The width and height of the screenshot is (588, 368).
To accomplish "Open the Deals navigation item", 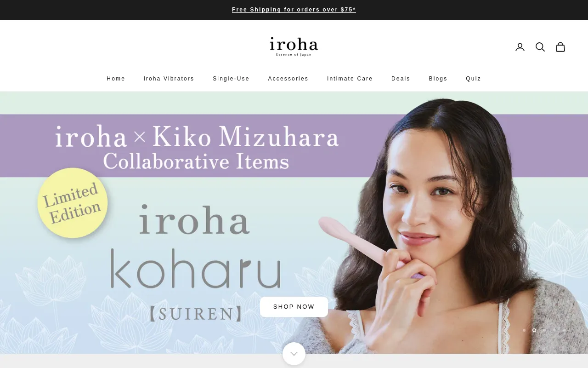I will tap(401, 79).
